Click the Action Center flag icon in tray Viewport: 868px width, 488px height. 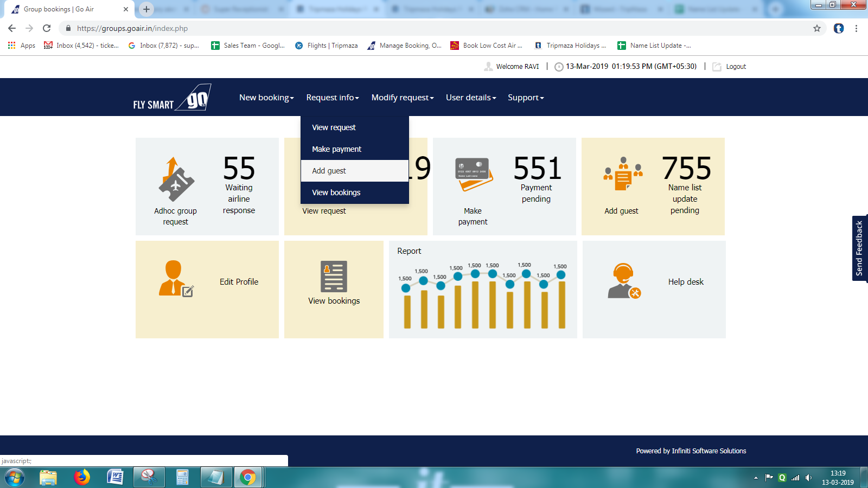pos(769,478)
